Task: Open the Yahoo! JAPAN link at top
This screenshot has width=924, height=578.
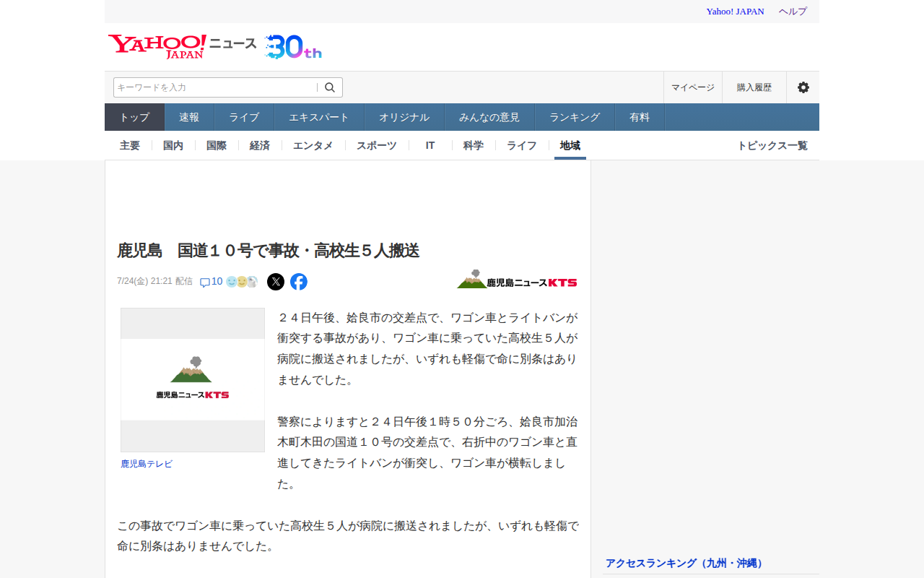Action: pyautogui.click(x=735, y=12)
